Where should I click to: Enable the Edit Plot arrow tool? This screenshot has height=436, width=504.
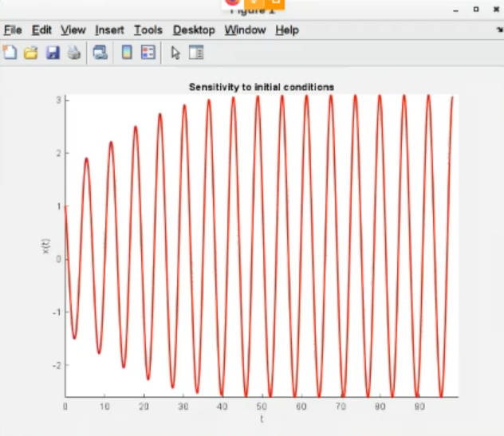[x=175, y=53]
